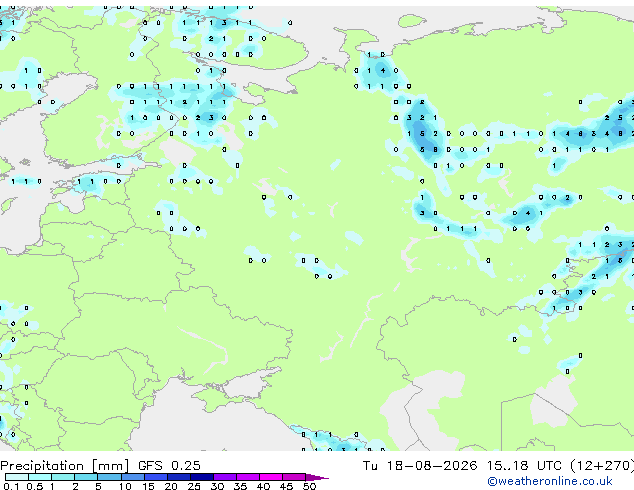Choose the 15–20 mm legend swatch
Screen dimensions: 634x490
(x=155, y=477)
